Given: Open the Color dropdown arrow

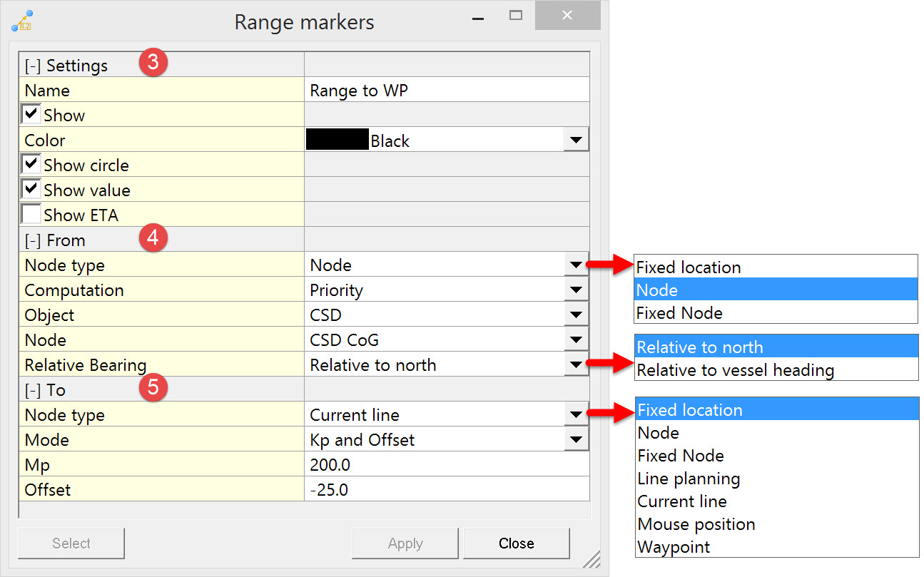Looking at the screenshot, I should tap(576, 141).
